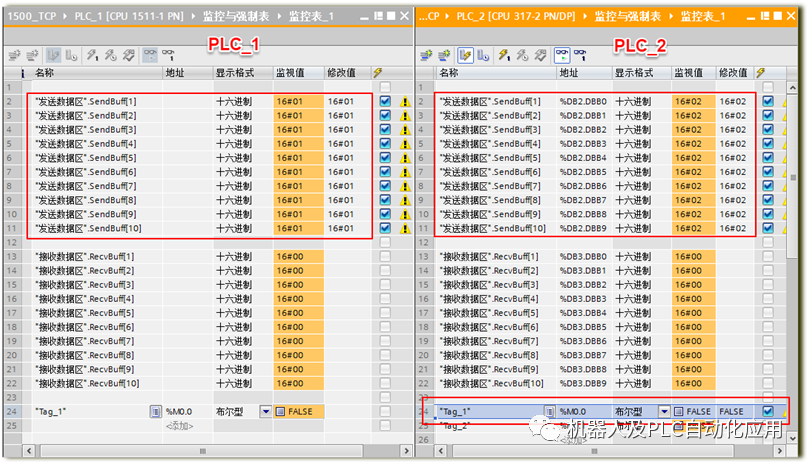Click Add row icon in PLC_1 toolbar
The height and width of the screenshot is (464, 809).
[x=33, y=55]
